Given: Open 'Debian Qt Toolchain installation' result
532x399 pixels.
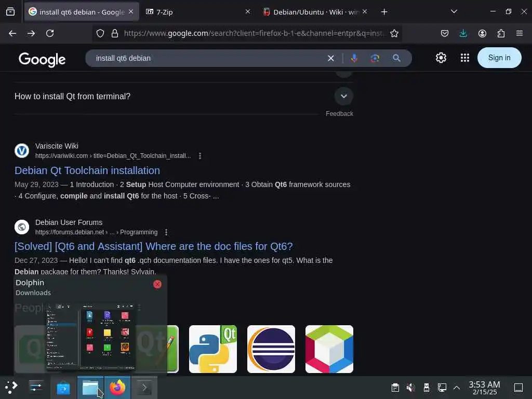Looking at the screenshot, I should [x=87, y=170].
